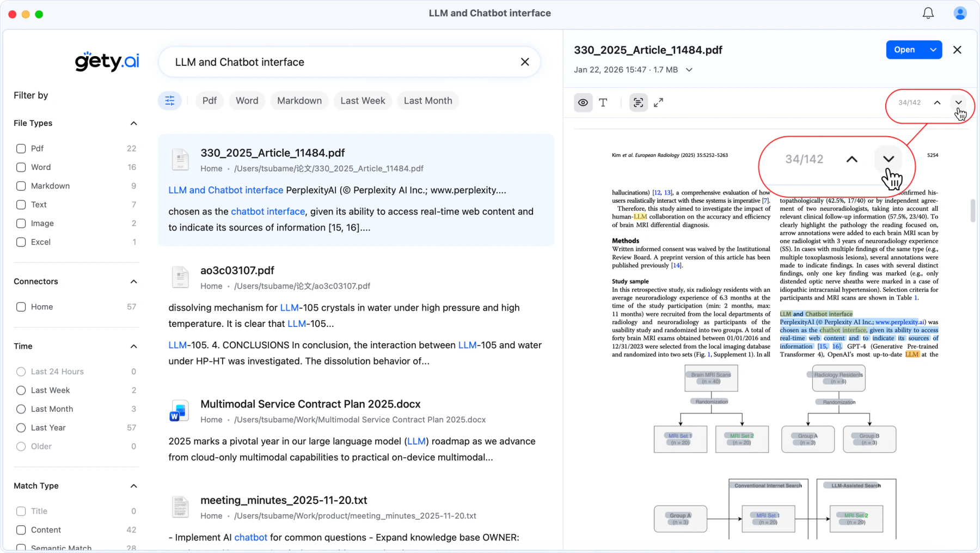Check the Word file type filter
This screenshot has height=553, width=980.
pyautogui.click(x=21, y=167)
